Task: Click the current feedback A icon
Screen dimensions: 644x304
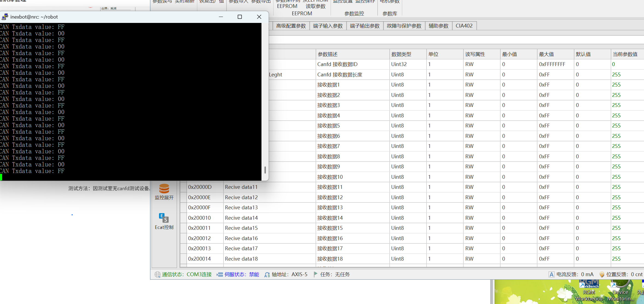Action: coord(552,275)
